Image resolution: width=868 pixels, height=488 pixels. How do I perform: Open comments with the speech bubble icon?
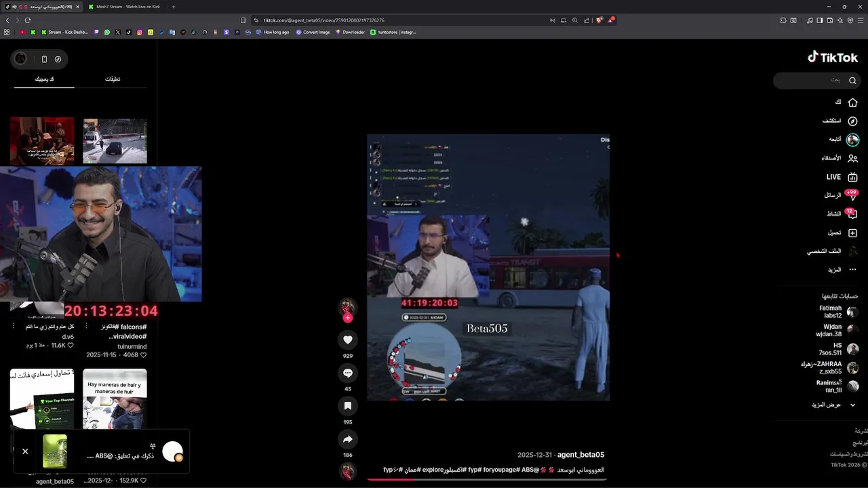coord(348,373)
